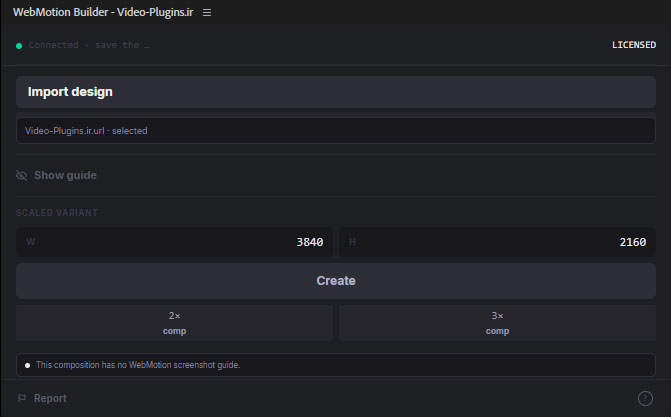Toggle the crossed-out eye guide visibility icon
The width and height of the screenshot is (671, 417).
tap(21, 176)
